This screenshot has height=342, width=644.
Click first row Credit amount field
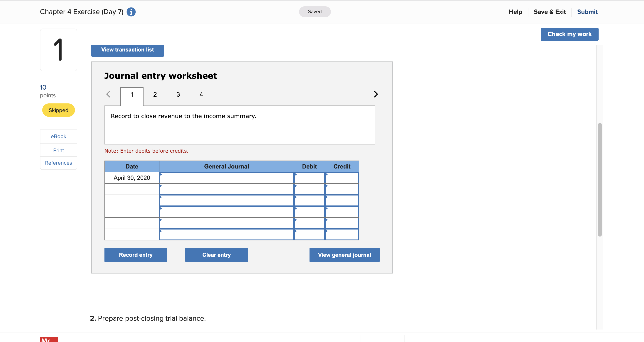(342, 178)
